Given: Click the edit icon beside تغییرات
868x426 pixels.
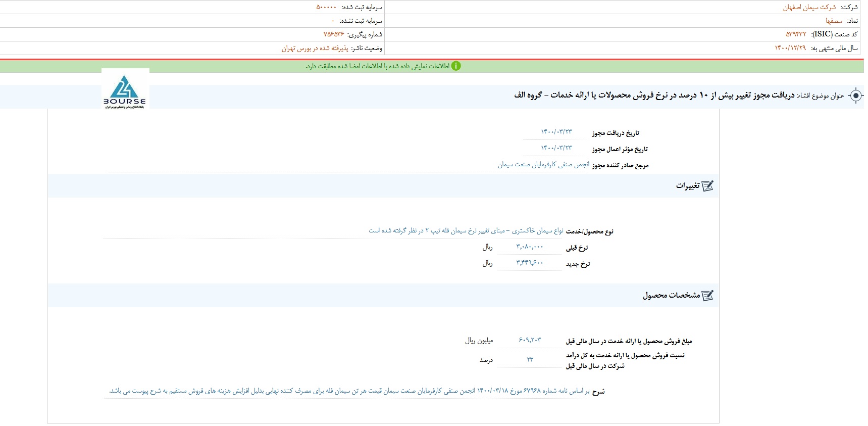Looking at the screenshot, I should 707,186.
